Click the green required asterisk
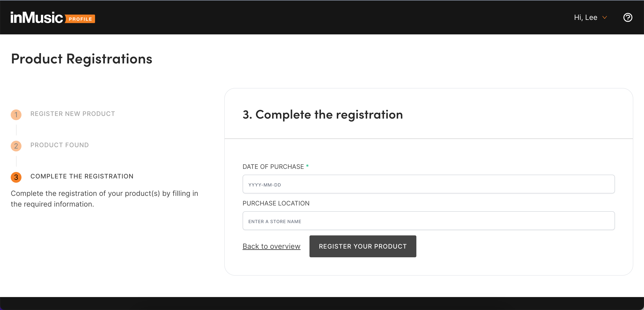The height and width of the screenshot is (310, 644). (x=307, y=166)
